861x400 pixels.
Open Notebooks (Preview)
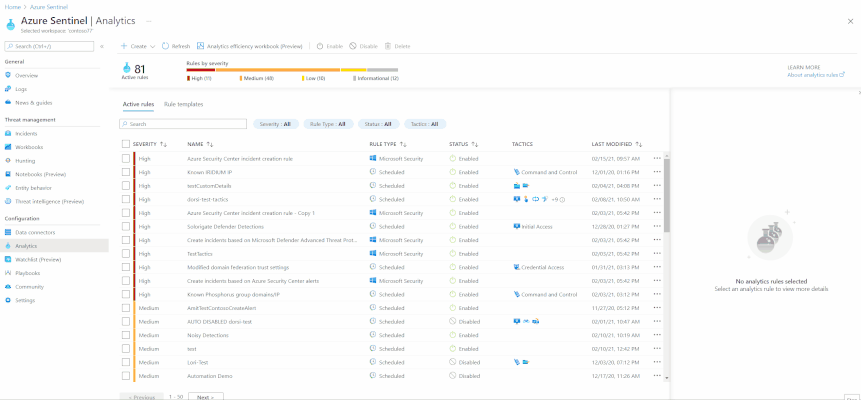pyautogui.click(x=40, y=174)
